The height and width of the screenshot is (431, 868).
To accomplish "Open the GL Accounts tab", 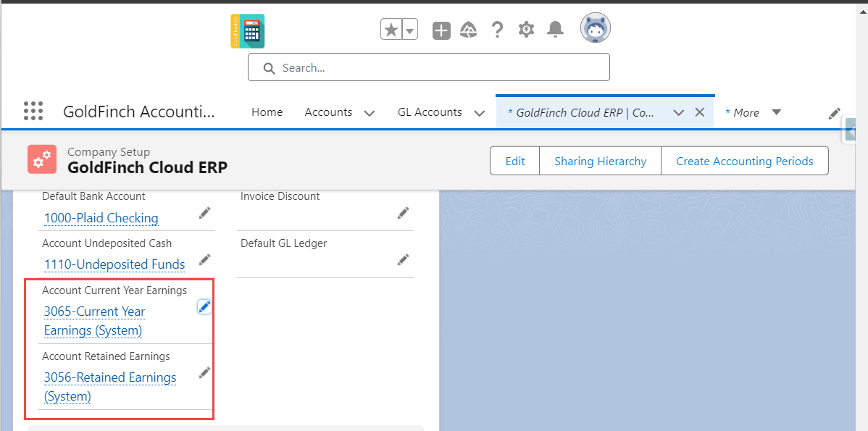I will [430, 112].
